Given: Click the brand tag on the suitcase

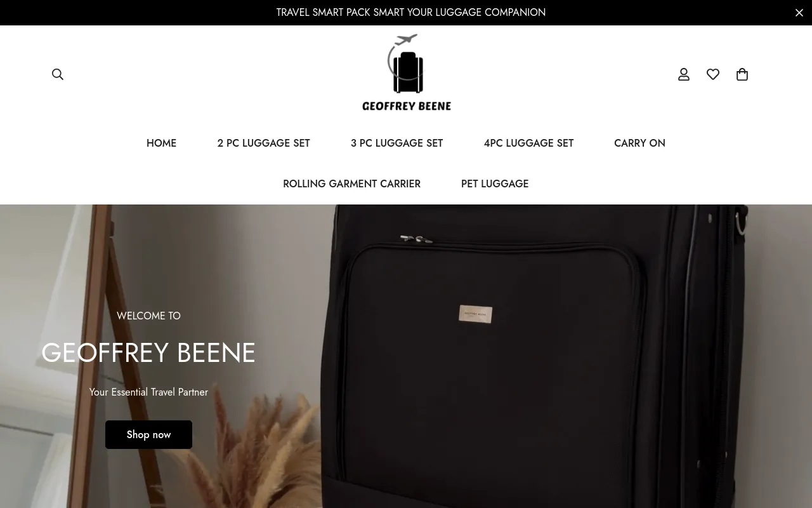Looking at the screenshot, I should coord(475,314).
